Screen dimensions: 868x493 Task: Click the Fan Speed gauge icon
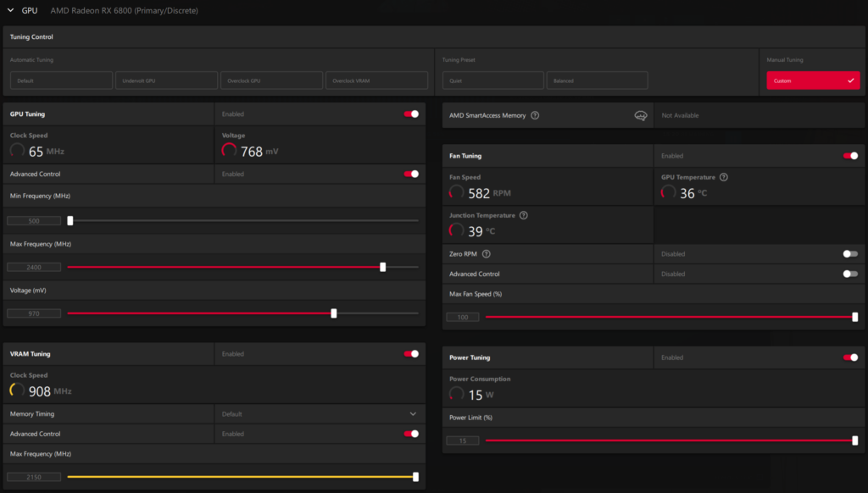coord(457,192)
